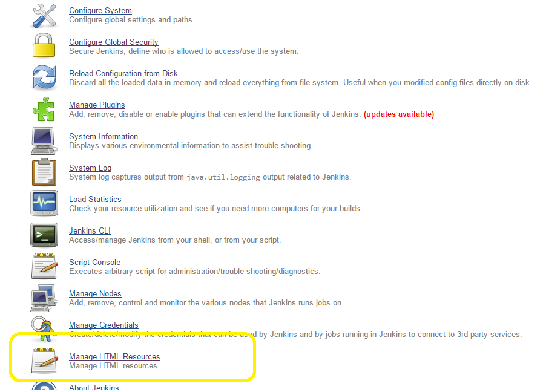The width and height of the screenshot is (546, 392).
Task: Click 'Add, remove, control and monitor' nodes description
Action: click(x=206, y=303)
